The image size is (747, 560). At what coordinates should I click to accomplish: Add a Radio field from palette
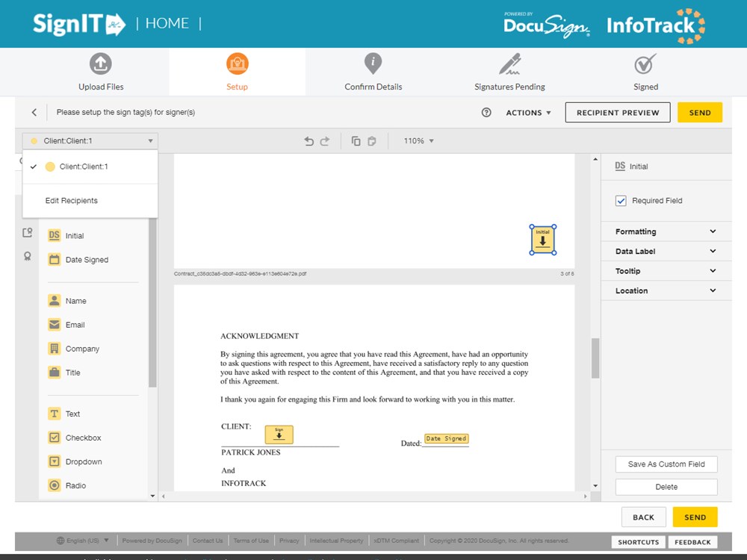click(x=55, y=485)
